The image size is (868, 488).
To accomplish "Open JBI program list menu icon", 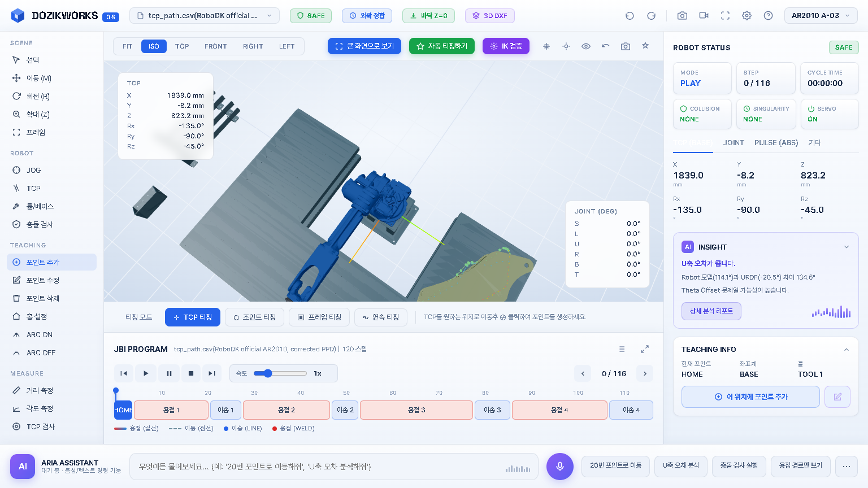I will pos(622,349).
